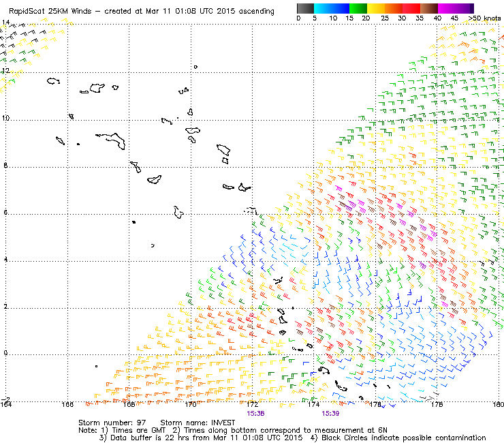Click the '164' longitude axis label
This screenshot has height=443, width=504.
[x=5, y=404]
